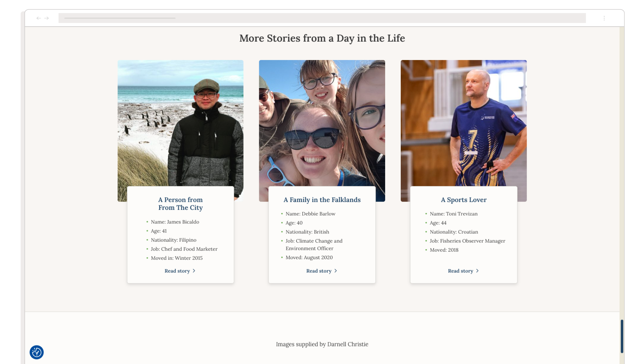Click 'Nationality: Filipino' text
643x364 pixels.
pyautogui.click(x=173, y=240)
